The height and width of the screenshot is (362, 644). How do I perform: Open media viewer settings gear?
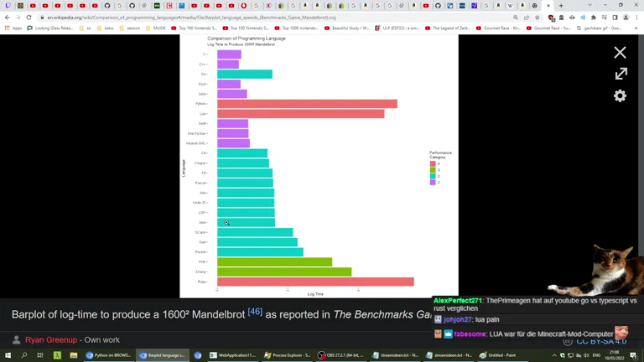pos(620,96)
